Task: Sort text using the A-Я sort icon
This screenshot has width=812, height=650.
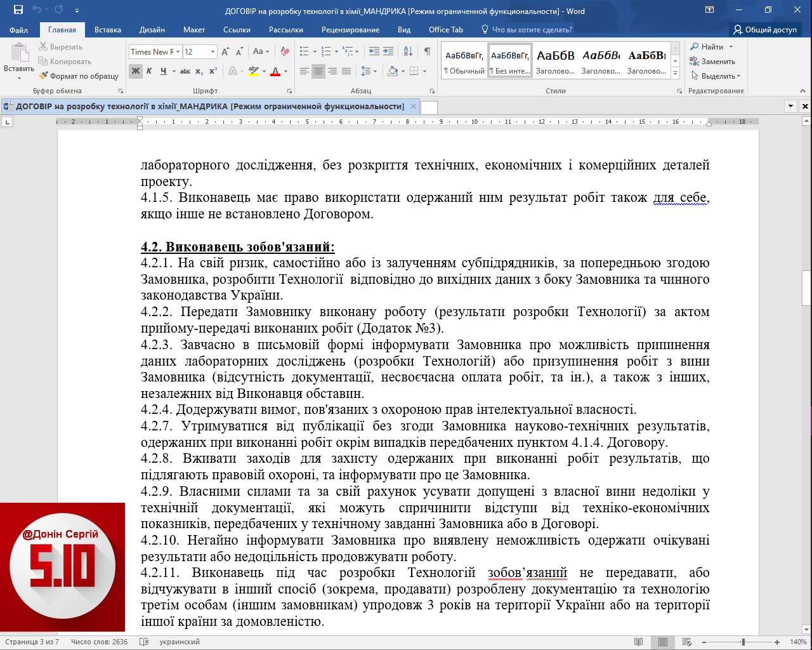Action: pos(408,52)
